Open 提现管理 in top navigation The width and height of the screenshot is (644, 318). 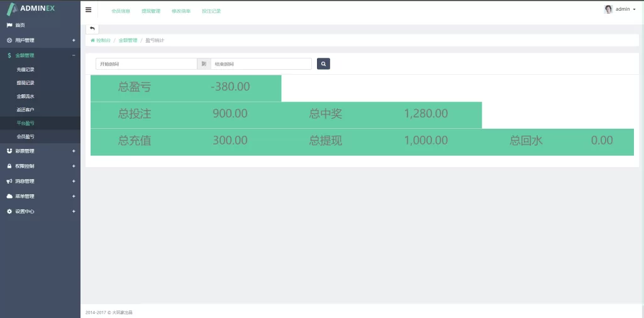click(151, 11)
